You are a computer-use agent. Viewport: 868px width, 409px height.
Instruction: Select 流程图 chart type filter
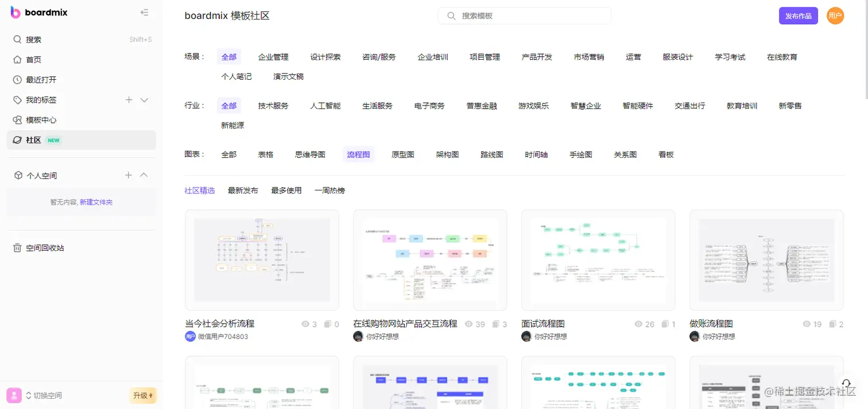[359, 154]
